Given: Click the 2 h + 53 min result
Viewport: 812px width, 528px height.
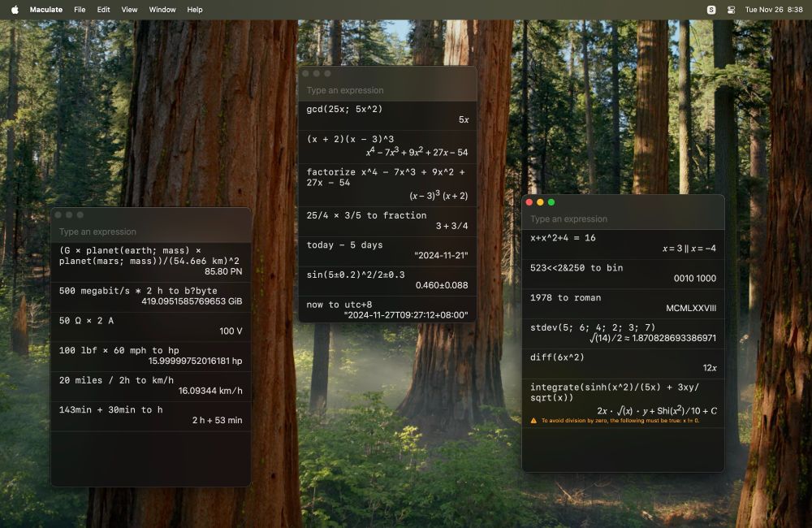Looking at the screenshot, I should 217,420.
